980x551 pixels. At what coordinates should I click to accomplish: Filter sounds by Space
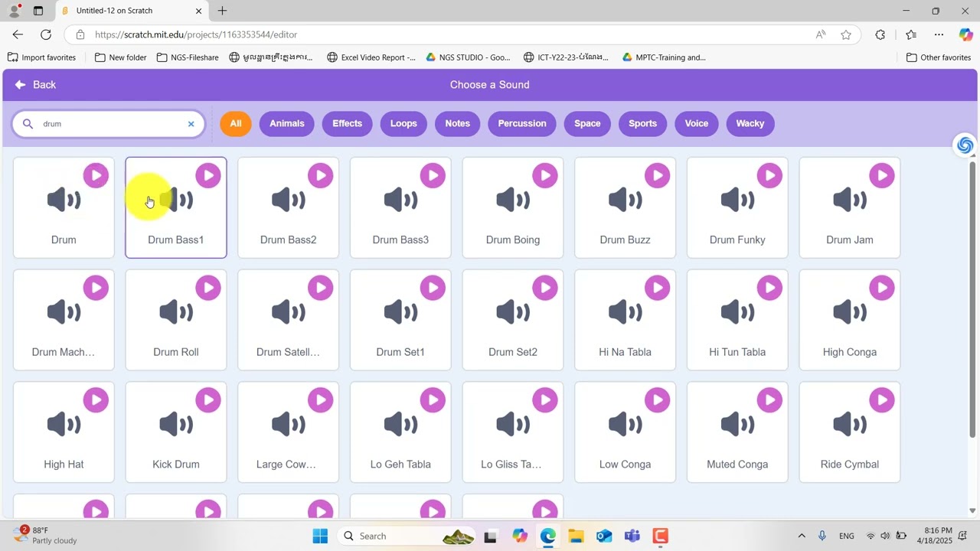587,123
